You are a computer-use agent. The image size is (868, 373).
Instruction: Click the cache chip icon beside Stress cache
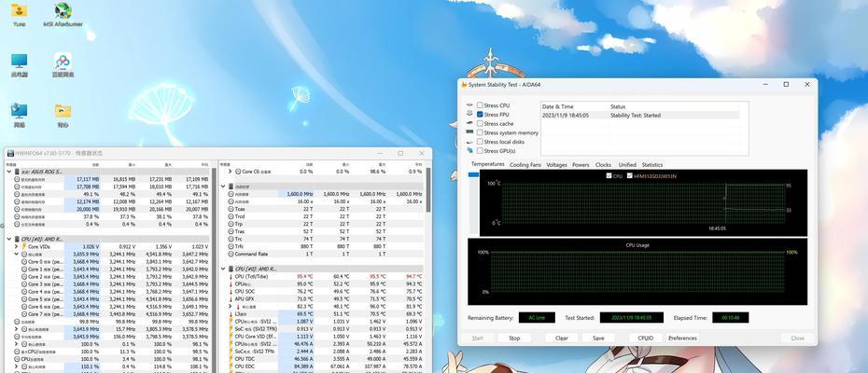[470, 123]
